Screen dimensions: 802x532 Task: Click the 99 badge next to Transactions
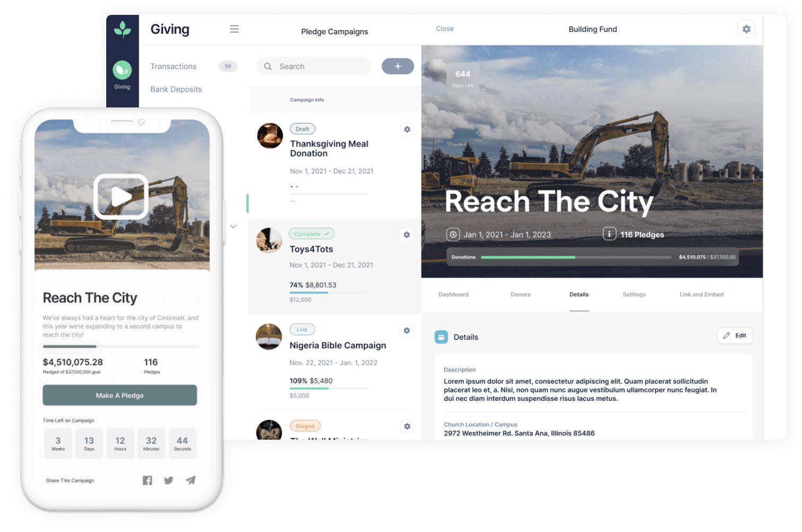pyautogui.click(x=228, y=66)
